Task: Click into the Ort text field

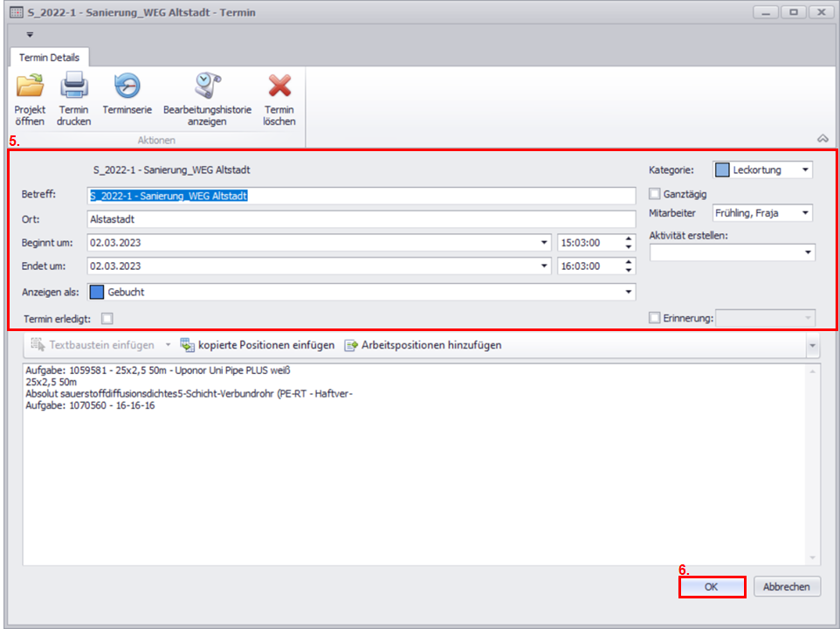Action: click(x=361, y=219)
